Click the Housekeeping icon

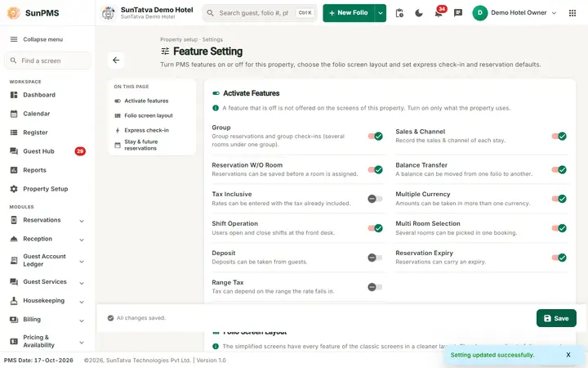[x=14, y=300]
